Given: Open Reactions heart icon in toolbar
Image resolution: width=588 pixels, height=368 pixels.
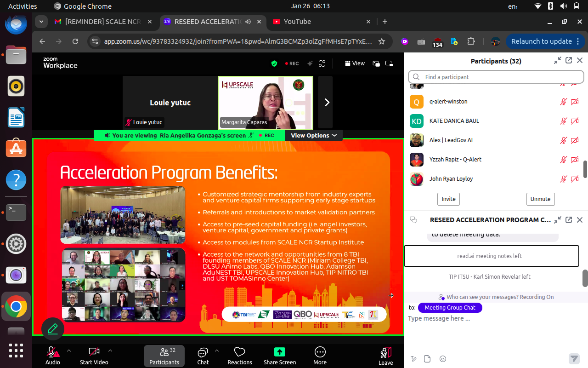Looking at the screenshot, I should coord(239,352).
